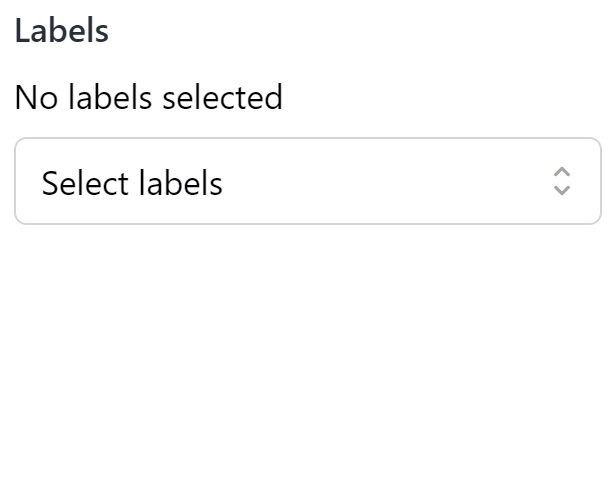Click the left edge of the Select labels box
The image size is (615, 496).
[x=24, y=182]
